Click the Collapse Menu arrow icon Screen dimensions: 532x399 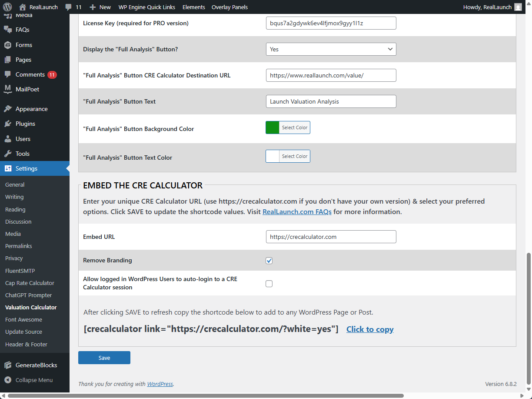pyautogui.click(x=8, y=380)
